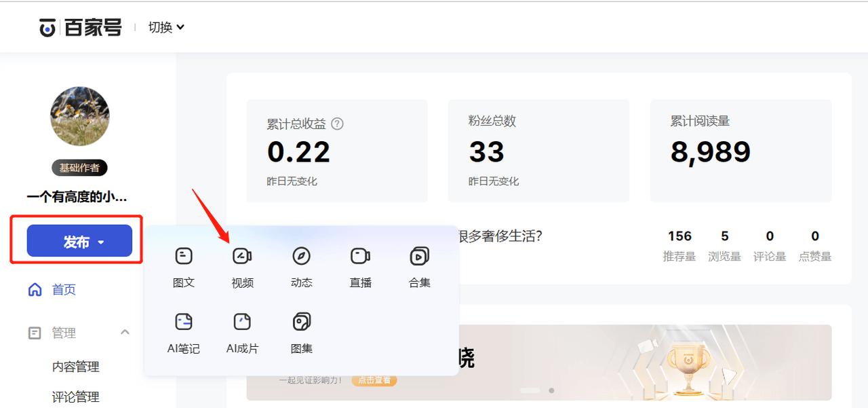Viewport: 868px width, 408px height.
Task: Click the 百家号 logo icon
Action: tap(46, 26)
